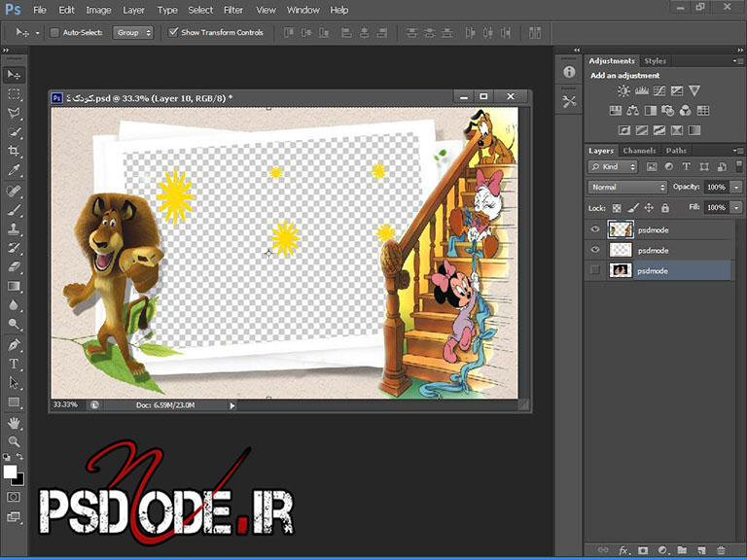The image size is (747, 560).
Task: Pick the Quick Selection tool
Action: 14,132
